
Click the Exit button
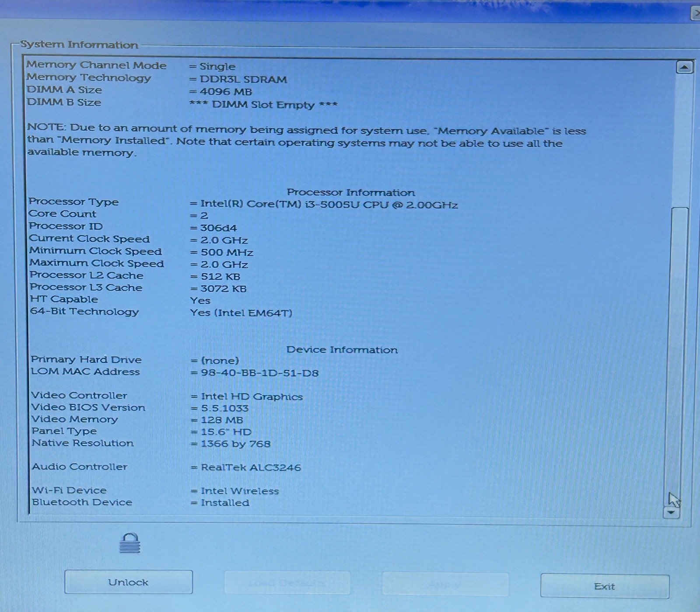click(605, 586)
